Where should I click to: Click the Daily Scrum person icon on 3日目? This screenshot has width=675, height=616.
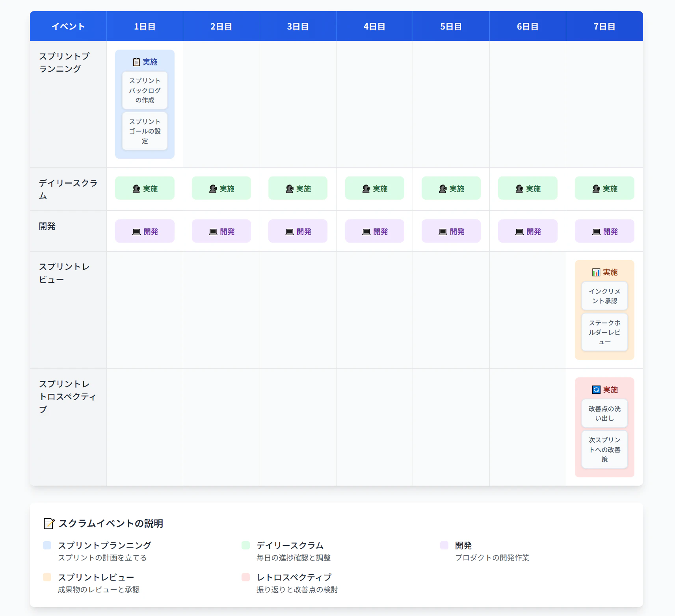pyautogui.click(x=290, y=189)
